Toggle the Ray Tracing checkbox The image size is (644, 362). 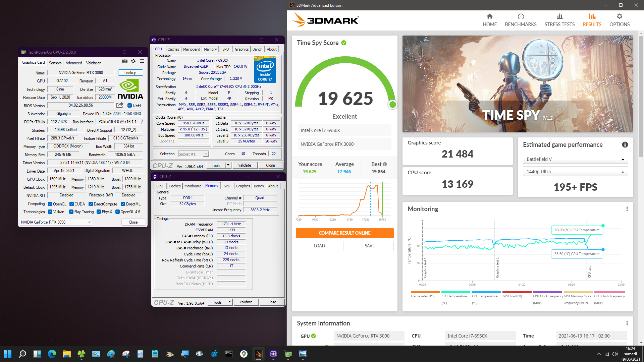click(x=71, y=212)
